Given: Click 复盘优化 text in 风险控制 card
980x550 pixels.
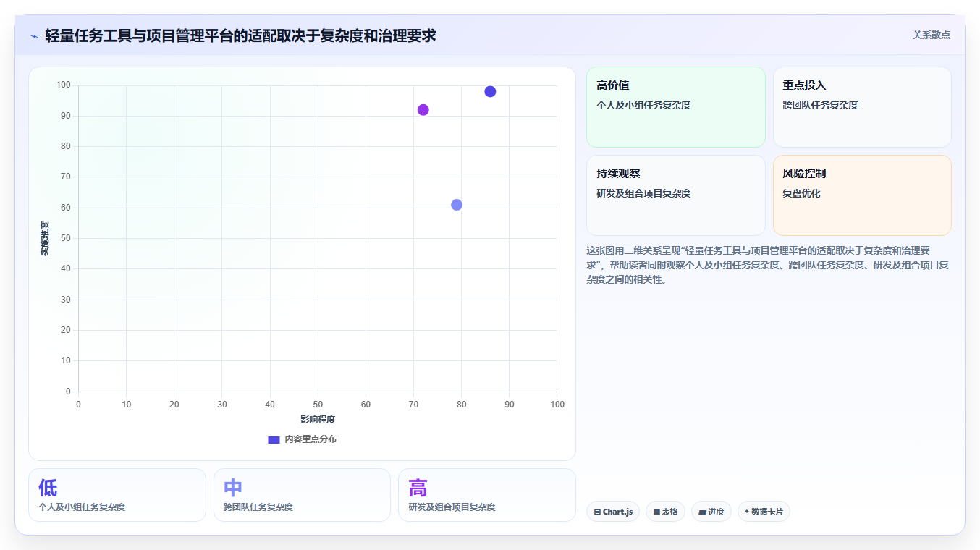Looking at the screenshot, I should pos(801,193).
